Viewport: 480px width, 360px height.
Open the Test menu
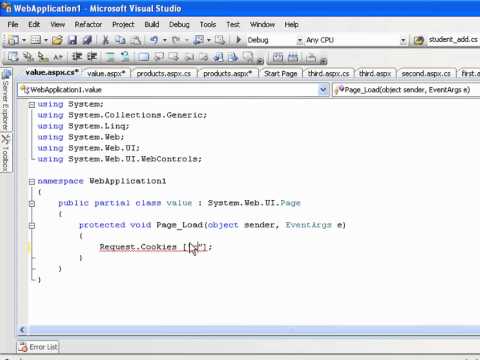pyautogui.click(x=233, y=24)
